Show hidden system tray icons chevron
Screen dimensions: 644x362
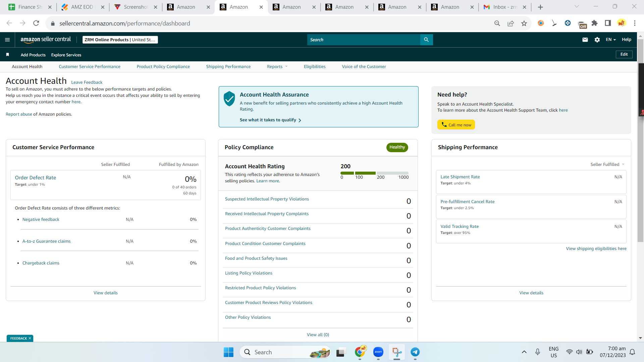pos(524,352)
